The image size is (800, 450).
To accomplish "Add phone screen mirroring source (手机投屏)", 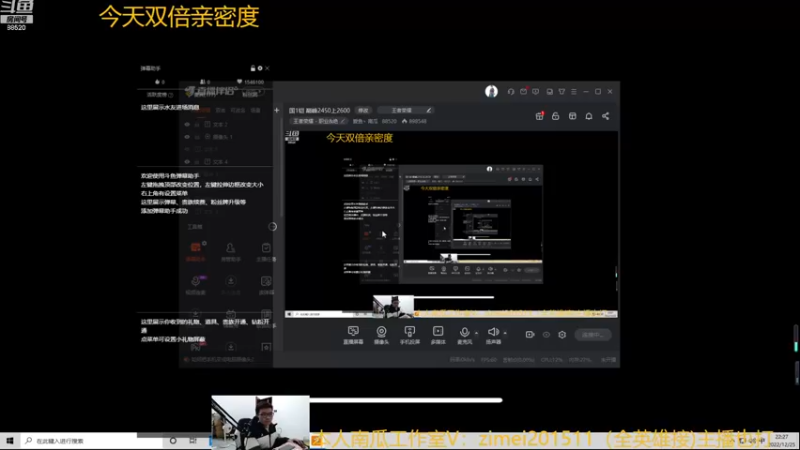I will [410, 335].
